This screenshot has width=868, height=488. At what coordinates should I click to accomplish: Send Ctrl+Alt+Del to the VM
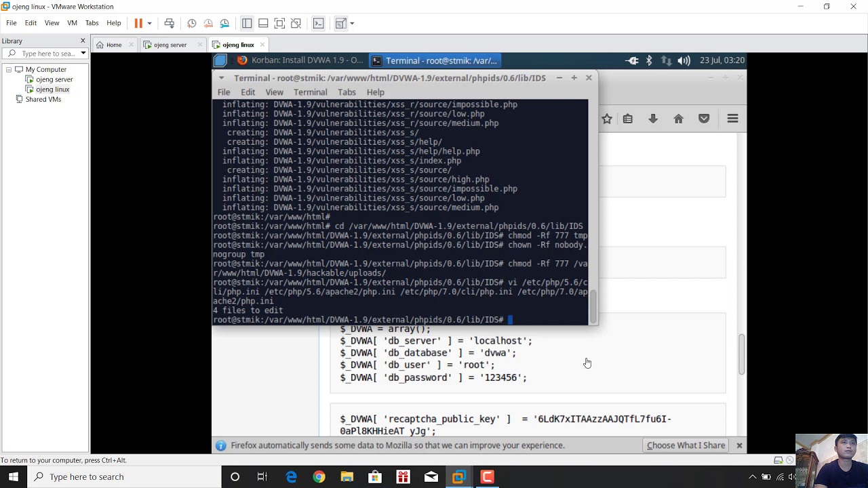[x=170, y=23]
